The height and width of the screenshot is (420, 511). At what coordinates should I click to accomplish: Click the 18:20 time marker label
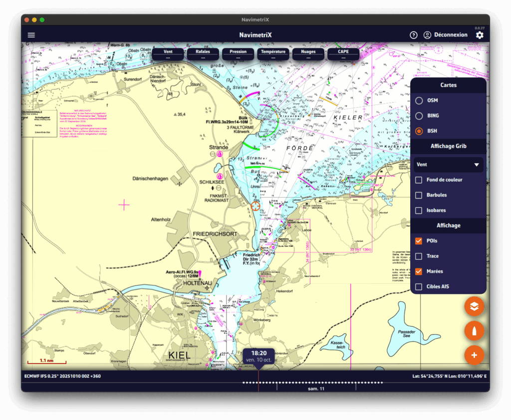point(258,356)
